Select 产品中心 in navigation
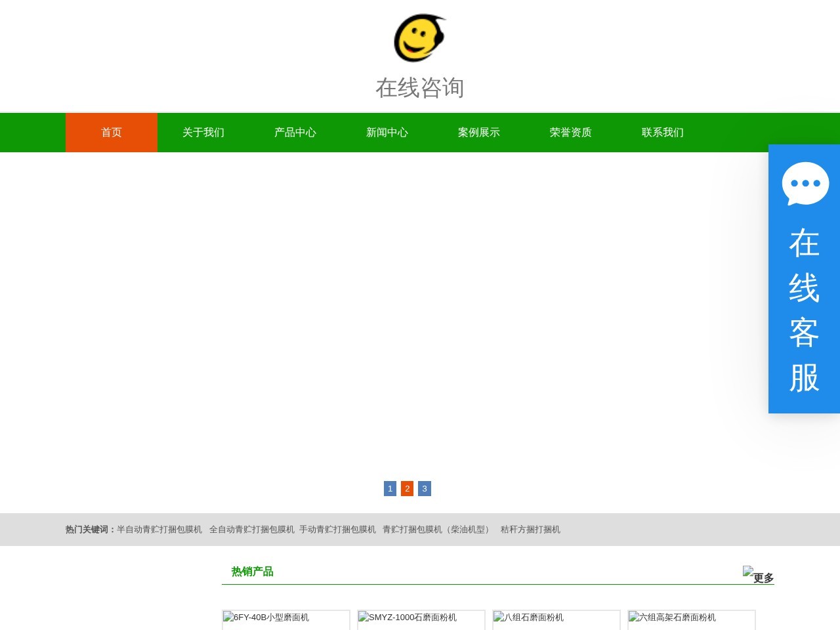 pyautogui.click(x=295, y=133)
